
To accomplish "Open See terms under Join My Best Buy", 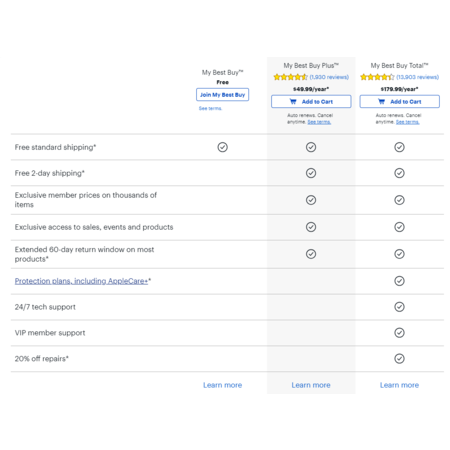I will (210, 108).
